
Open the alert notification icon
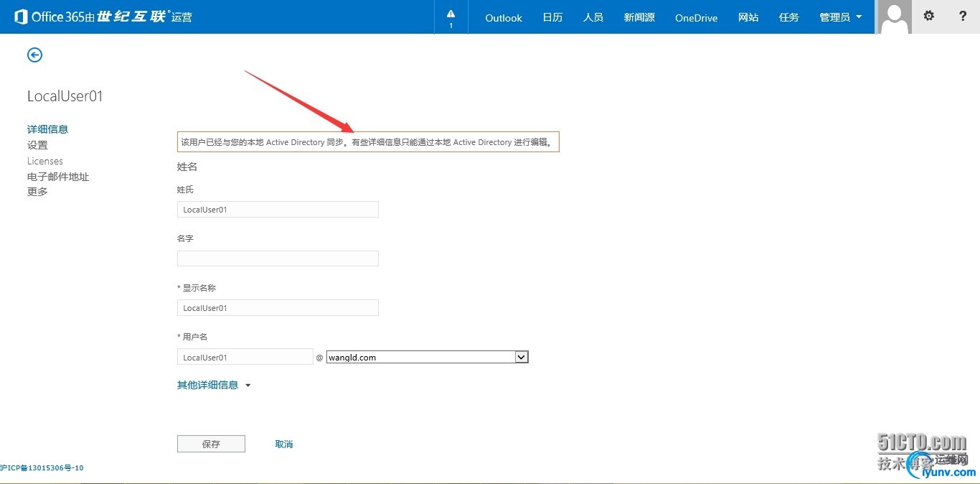[x=451, y=17]
